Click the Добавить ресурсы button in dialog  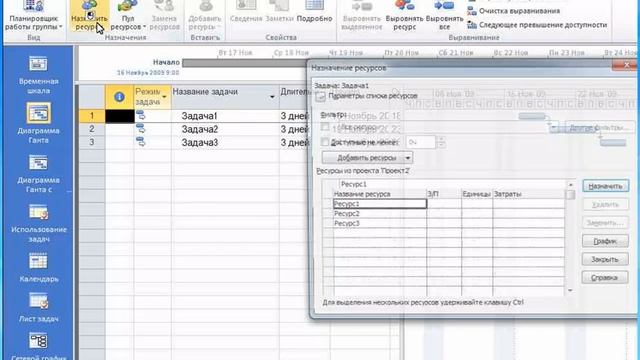click(363, 158)
